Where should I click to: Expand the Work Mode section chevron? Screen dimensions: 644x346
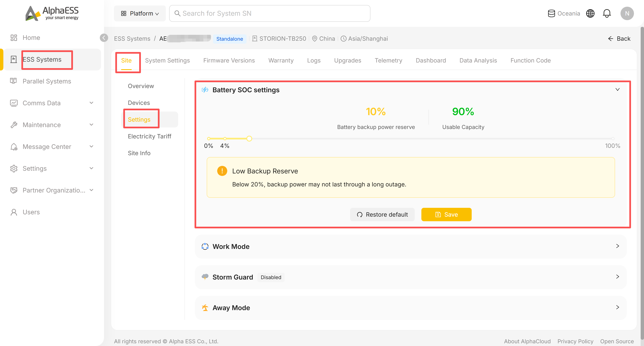pyautogui.click(x=618, y=246)
